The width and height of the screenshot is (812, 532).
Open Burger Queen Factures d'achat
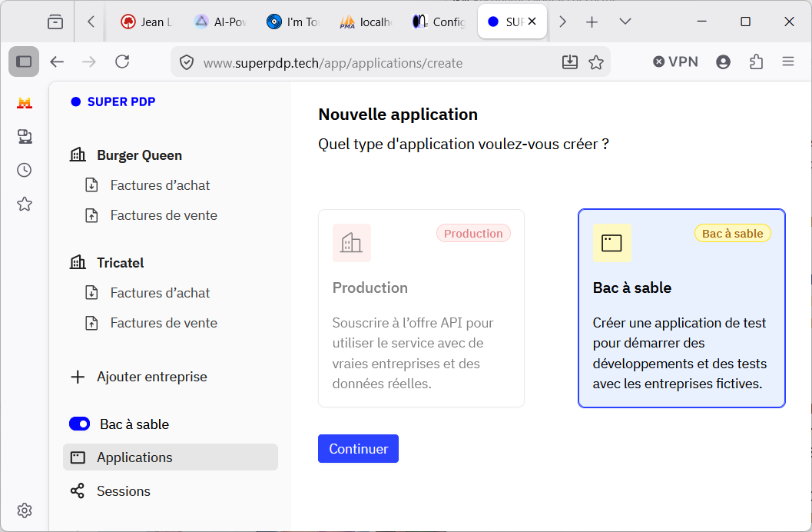pos(160,185)
